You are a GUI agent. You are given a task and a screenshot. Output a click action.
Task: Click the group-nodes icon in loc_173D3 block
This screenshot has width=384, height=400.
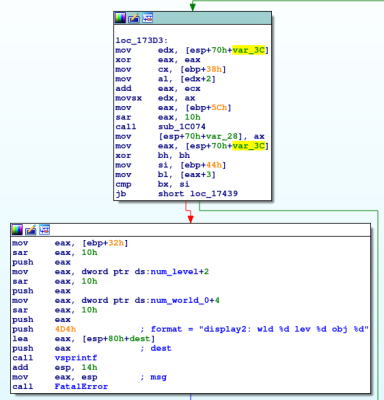[147, 18]
